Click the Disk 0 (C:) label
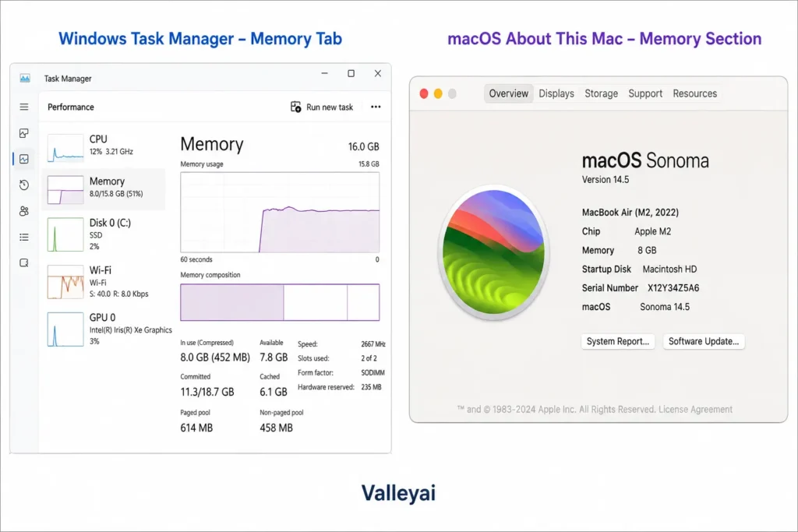Viewport: 798px width, 532px height. [110, 223]
